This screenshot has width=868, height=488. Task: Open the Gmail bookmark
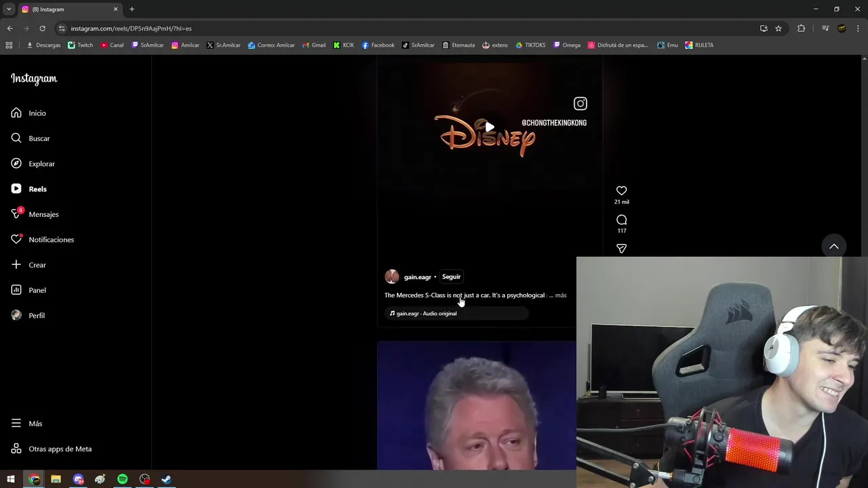[x=314, y=45]
